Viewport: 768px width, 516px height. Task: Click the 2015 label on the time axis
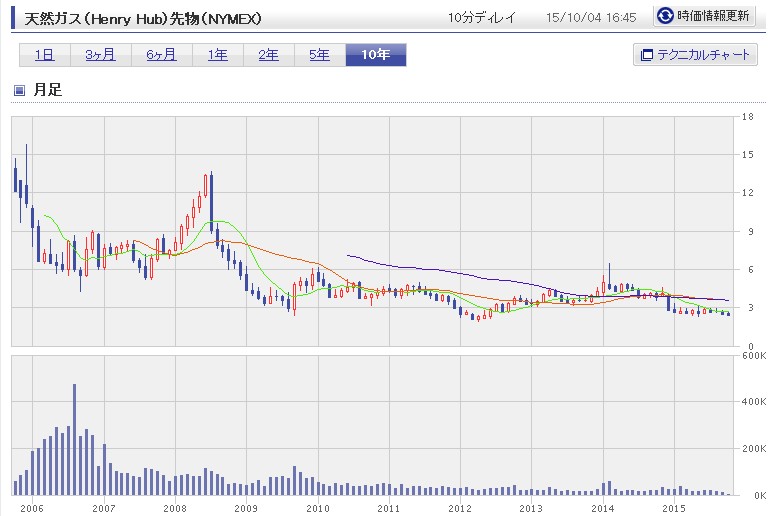(x=674, y=507)
